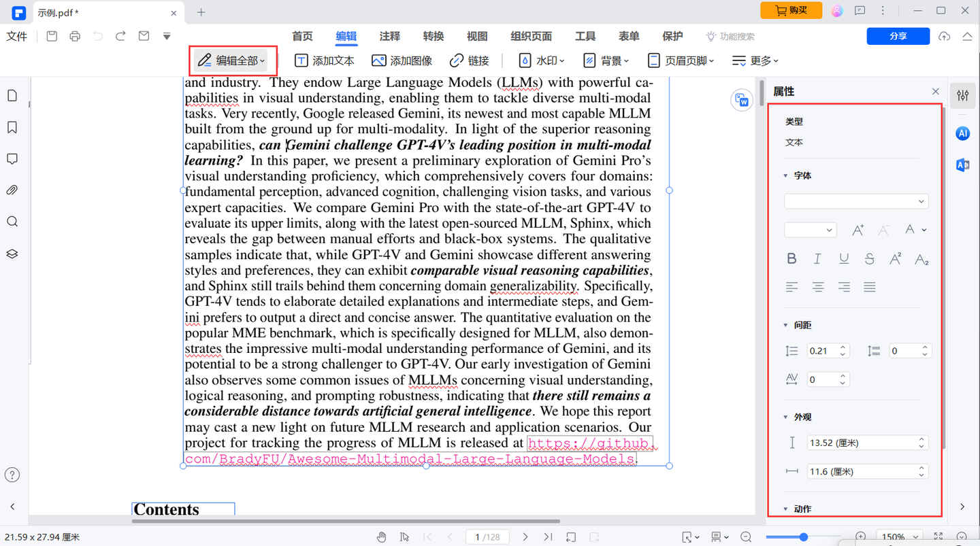Click the properties sliders icon in right sidebar

963,96
